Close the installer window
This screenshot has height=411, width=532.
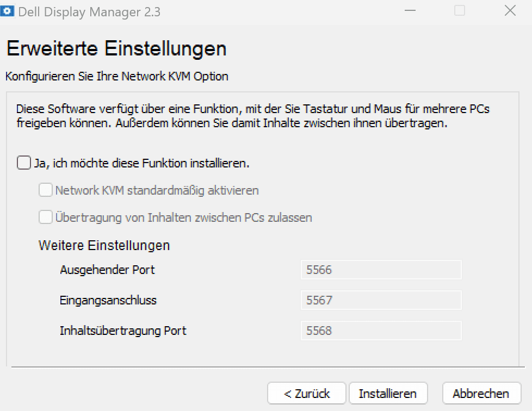pyautogui.click(x=510, y=11)
